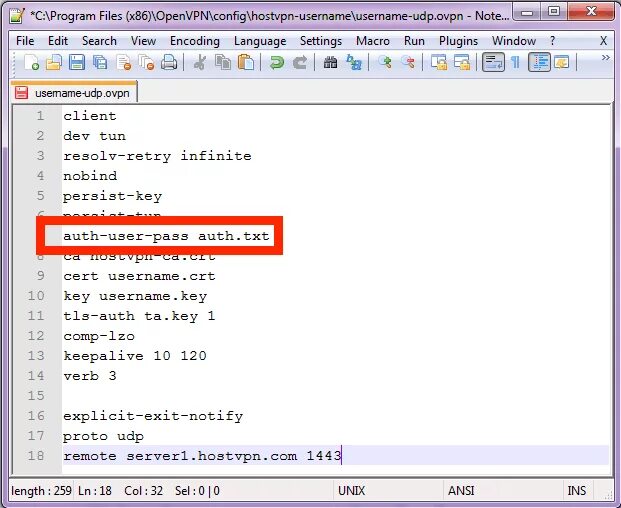The height and width of the screenshot is (508, 621).
Task: Click the UNIX line-ending status field
Action: (x=351, y=491)
